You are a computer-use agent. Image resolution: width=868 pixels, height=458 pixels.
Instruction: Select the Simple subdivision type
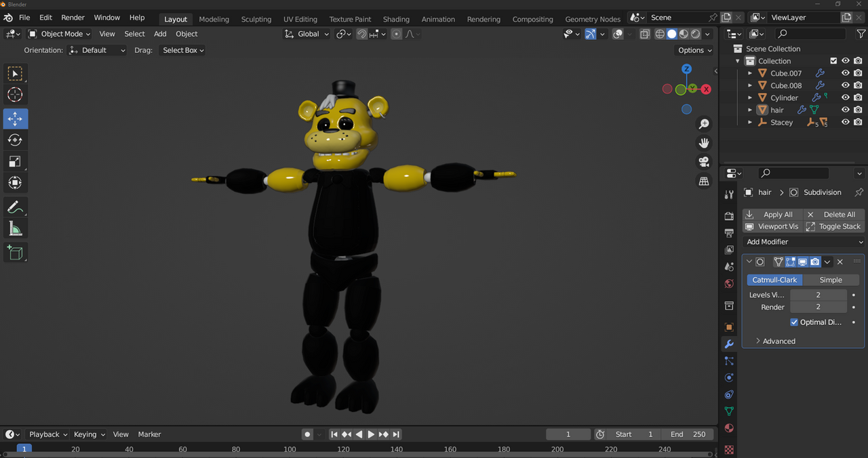click(831, 280)
